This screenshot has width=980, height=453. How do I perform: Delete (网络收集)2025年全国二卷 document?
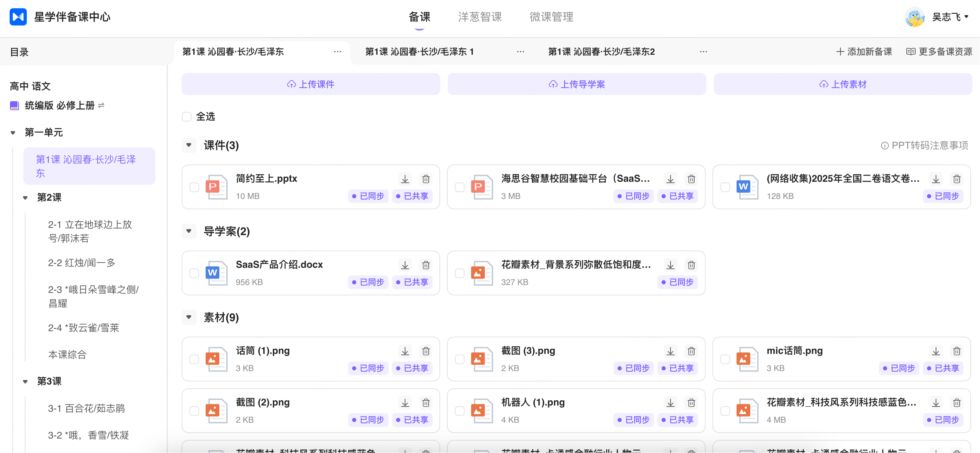coord(957,179)
